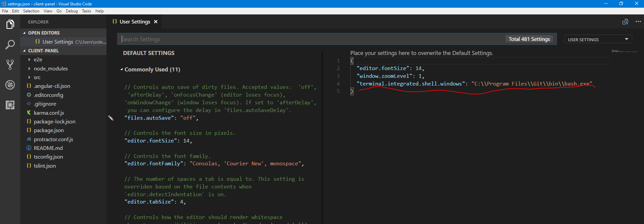The image size is (644, 224).
Task: Click the EXPLORER panel title
Action: point(38,22)
